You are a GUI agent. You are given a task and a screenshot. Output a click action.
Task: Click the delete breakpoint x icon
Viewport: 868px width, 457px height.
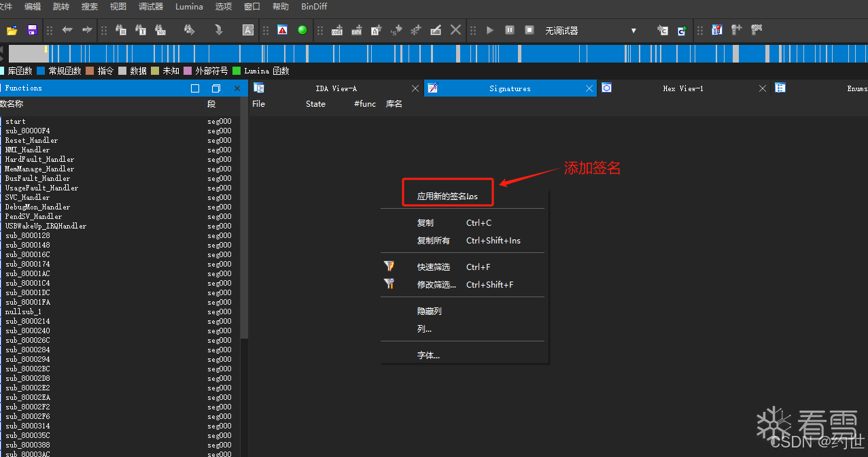point(757,30)
